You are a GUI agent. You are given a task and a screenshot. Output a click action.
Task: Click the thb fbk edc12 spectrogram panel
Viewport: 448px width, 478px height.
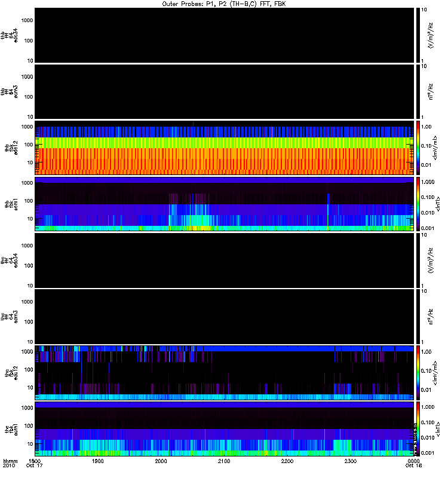[224, 148]
